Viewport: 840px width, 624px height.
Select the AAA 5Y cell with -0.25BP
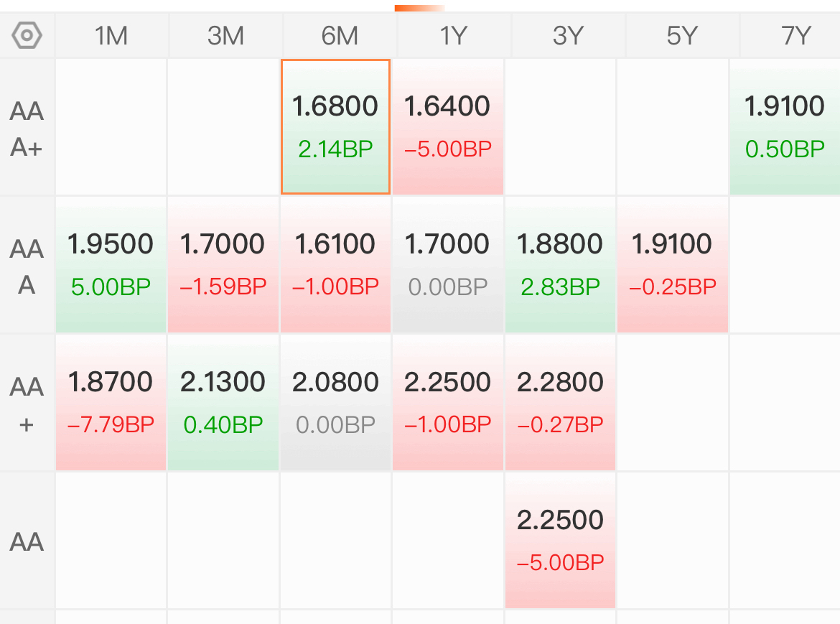(673, 264)
